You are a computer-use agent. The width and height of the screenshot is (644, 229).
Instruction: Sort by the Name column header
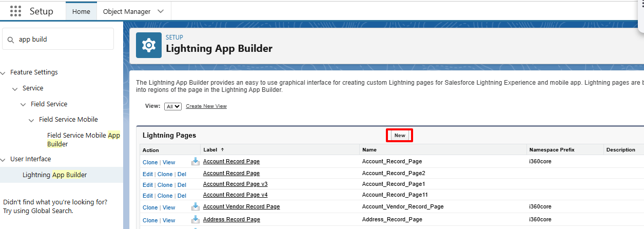click(x=369, y=150)
